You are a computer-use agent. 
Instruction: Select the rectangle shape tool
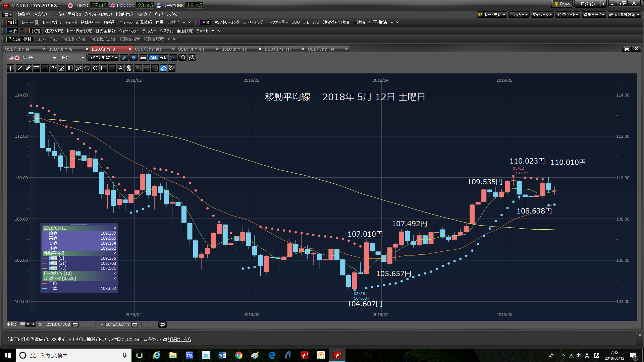[104, 68]
